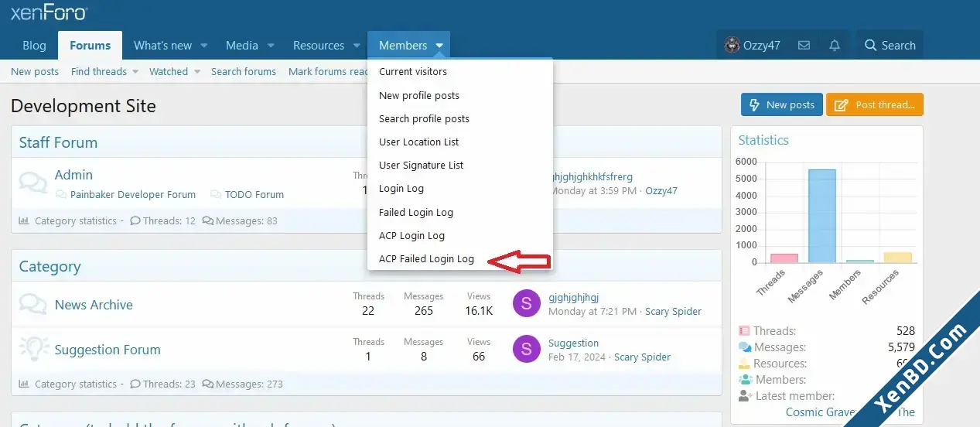Open the Suggestion latest thread link

(573, 343)
